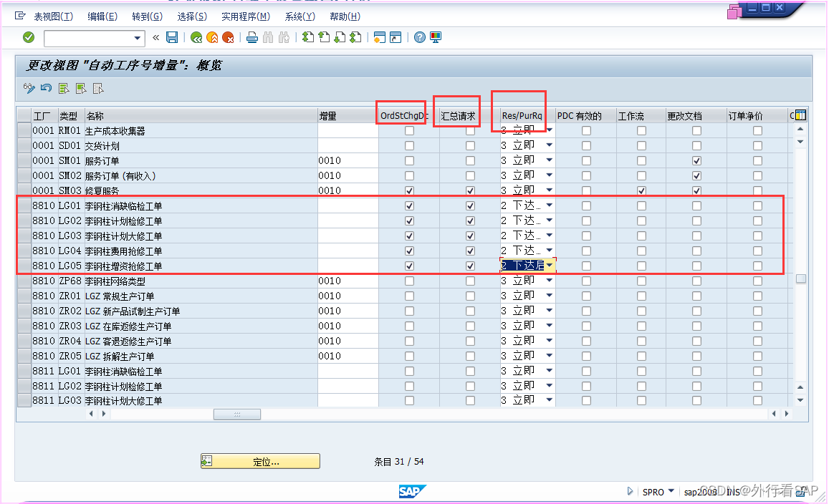Open the 表视图(T) menu
The width and height of the screenshot is (829, 504).
pyautogui.click(x=54, y=16)
